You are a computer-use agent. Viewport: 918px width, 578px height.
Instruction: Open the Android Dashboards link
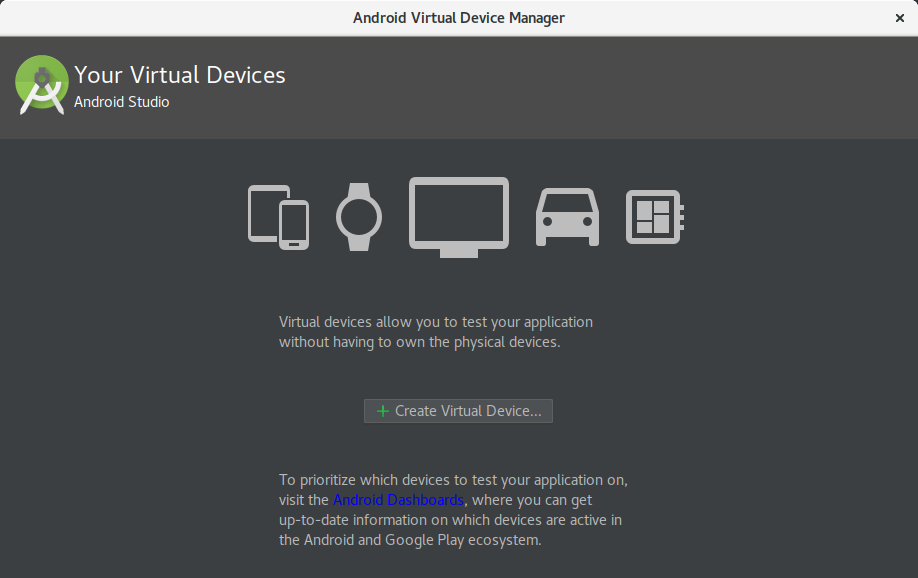(398, 500)
